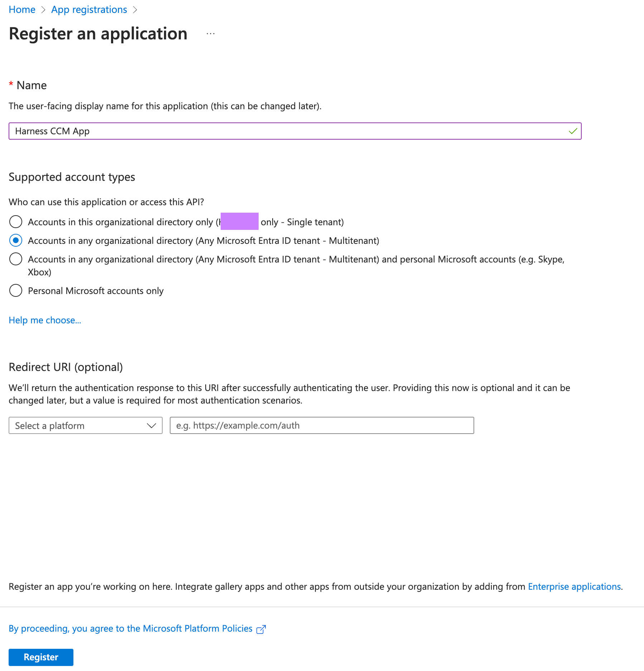644x671 pixels.
Task: Click the green validation checkmark icon
Action: click(573, 131)
